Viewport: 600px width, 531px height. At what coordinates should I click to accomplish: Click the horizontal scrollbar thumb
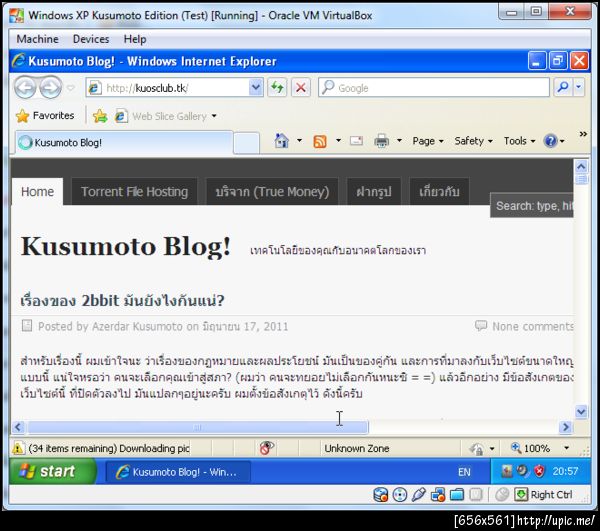pyautogui.click(x=198, y=427)
